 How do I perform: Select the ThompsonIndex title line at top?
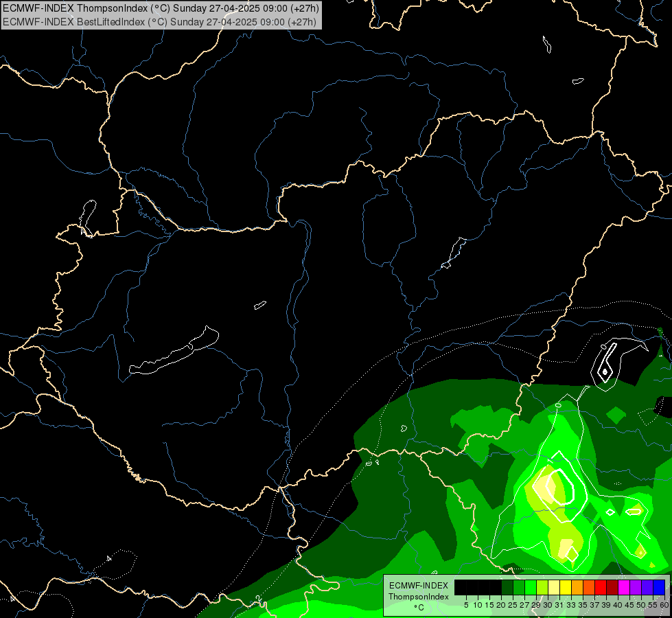point(161,8)
